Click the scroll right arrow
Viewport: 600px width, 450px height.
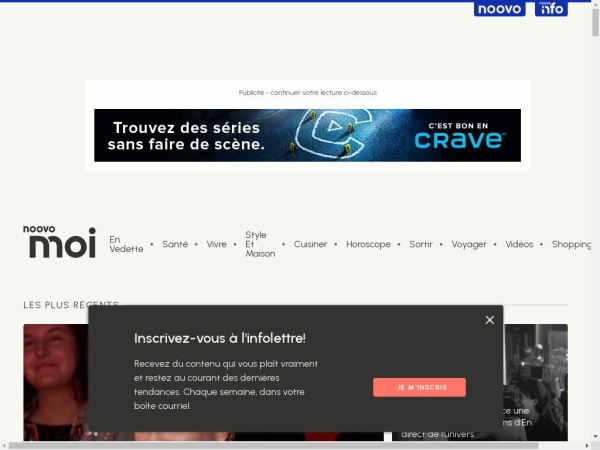pos(587,446)
